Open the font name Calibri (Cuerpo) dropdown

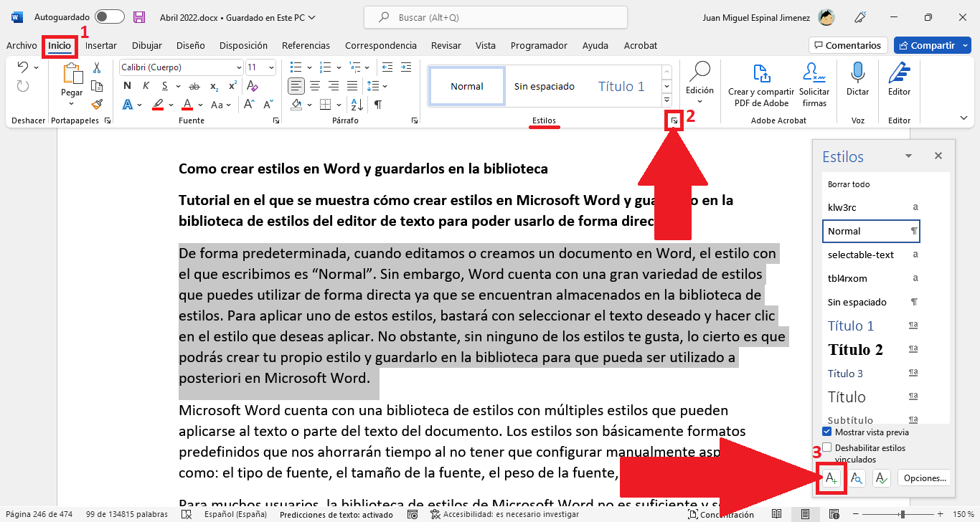coord(239,67)
